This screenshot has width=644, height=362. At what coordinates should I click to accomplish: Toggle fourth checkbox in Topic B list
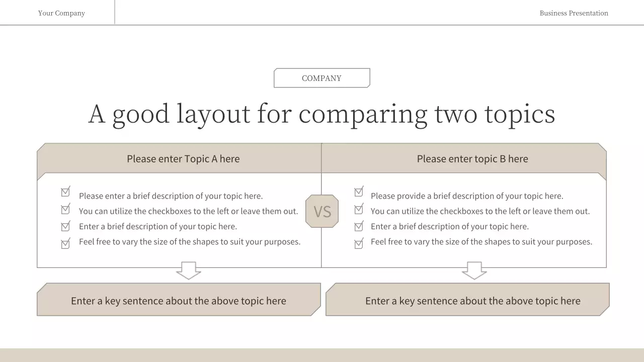point(359,244)
